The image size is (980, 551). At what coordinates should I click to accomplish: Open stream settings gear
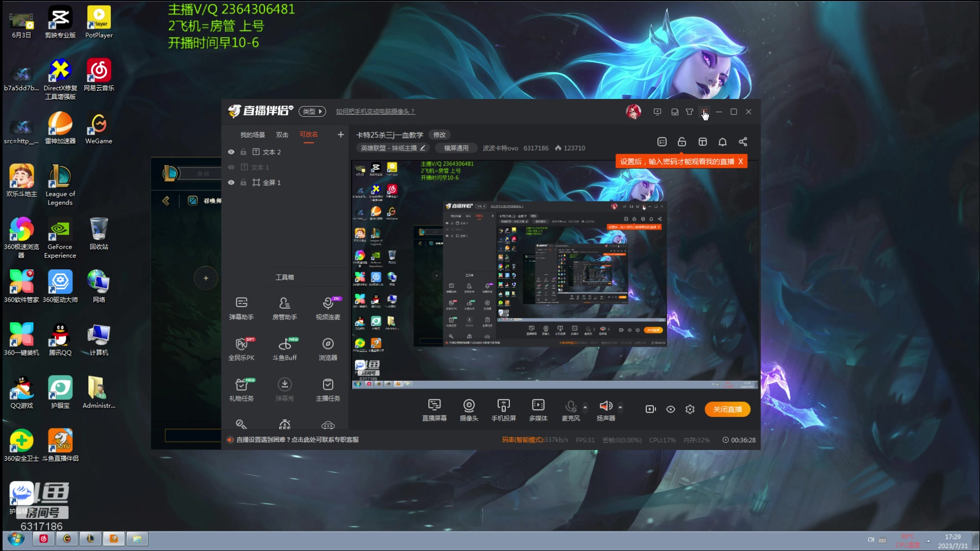click(690, 409)
